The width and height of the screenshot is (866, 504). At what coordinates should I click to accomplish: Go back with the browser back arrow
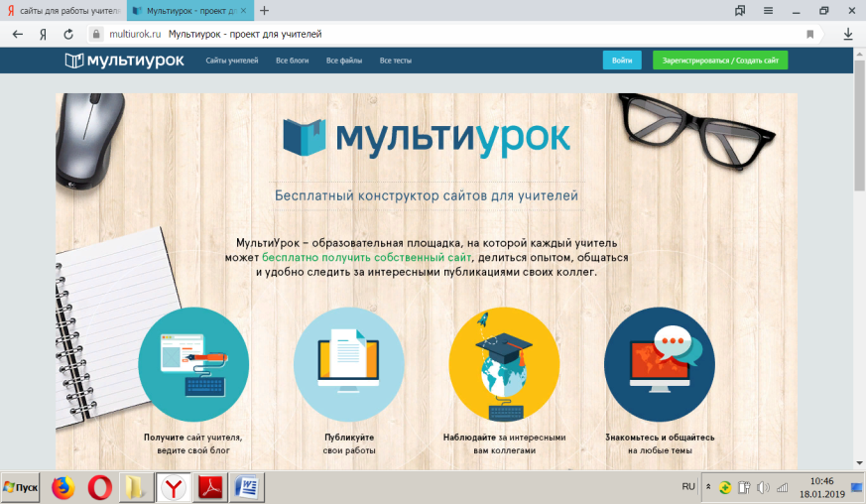point(18,35)
